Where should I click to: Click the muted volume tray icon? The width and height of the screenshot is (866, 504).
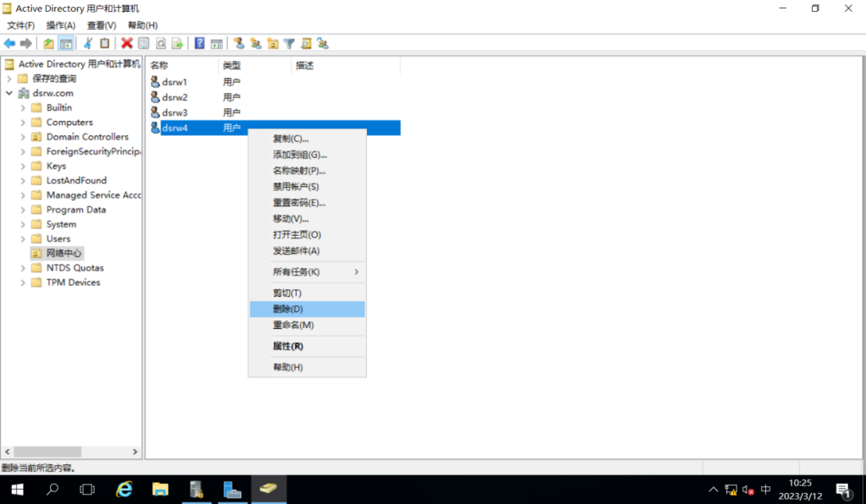tap(748, 490)
